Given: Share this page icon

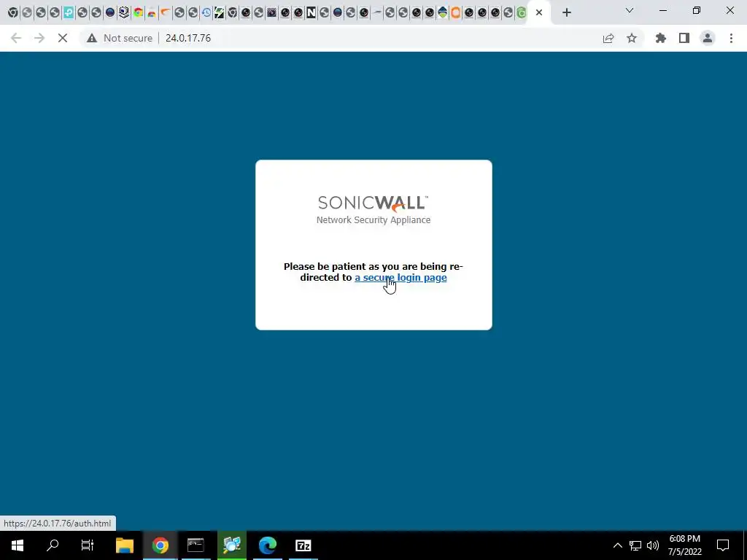Looking at the screenshot, I should 608,38.
